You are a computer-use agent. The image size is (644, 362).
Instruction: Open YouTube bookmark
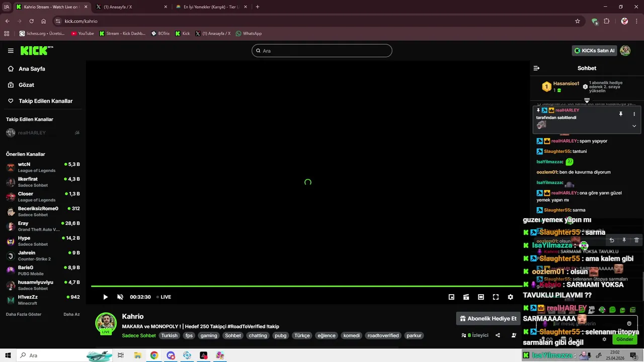(83, 33)
